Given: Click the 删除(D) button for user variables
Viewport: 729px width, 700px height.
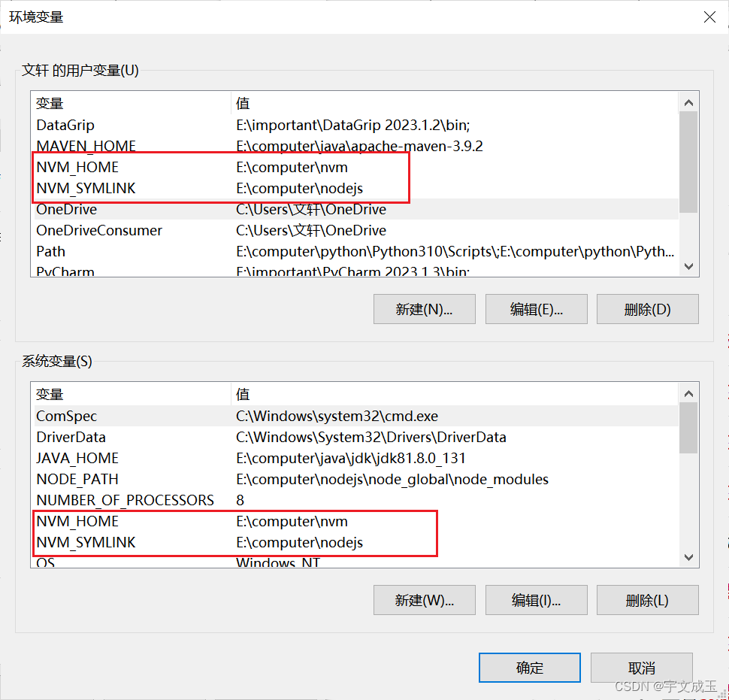Looking at the screenshot, I should pos(647,309).
